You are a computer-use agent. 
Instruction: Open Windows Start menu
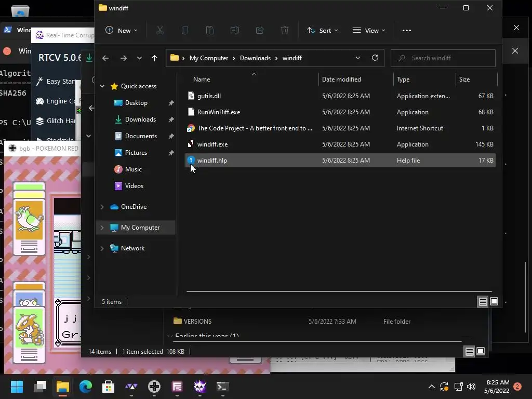(x=17, y=387)
